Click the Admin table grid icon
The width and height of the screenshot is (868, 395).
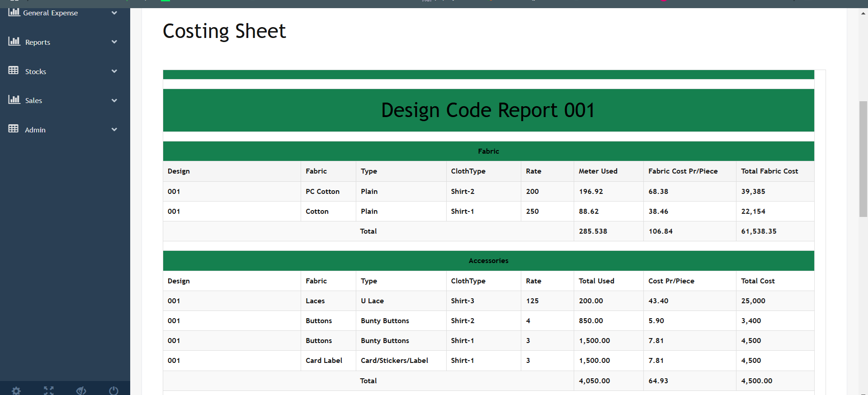[x=14, y=129]
